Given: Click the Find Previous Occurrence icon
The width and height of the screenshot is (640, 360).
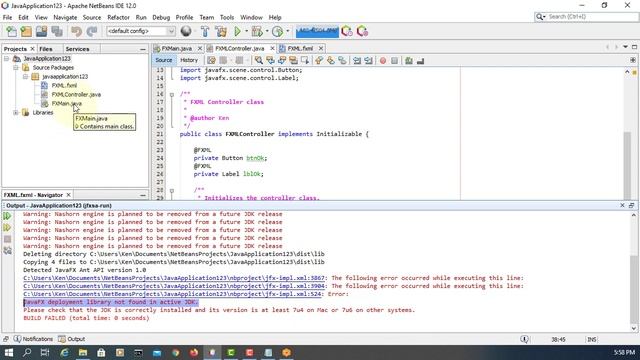Looking at the screenshot, I should (270, 60).
